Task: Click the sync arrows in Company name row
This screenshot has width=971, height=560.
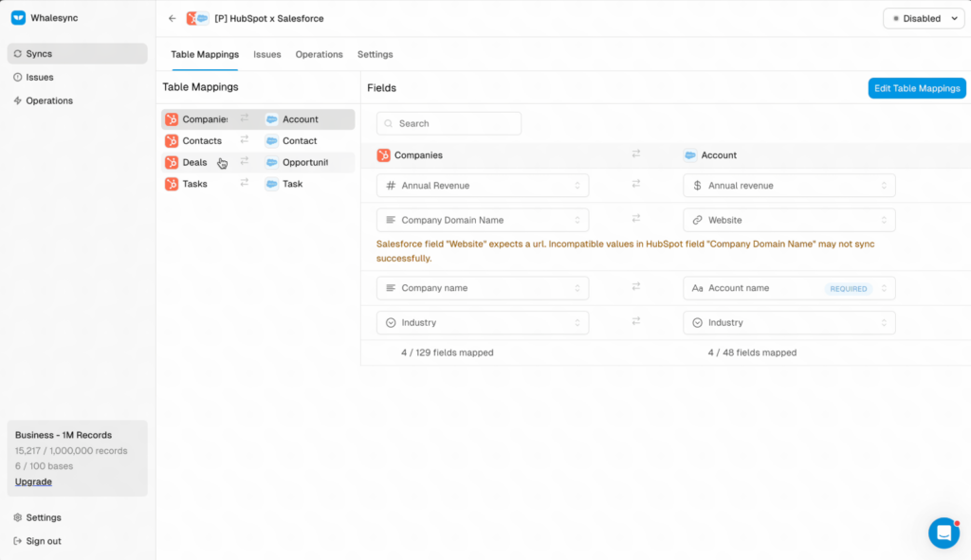Action: click(x=636, y=286)
